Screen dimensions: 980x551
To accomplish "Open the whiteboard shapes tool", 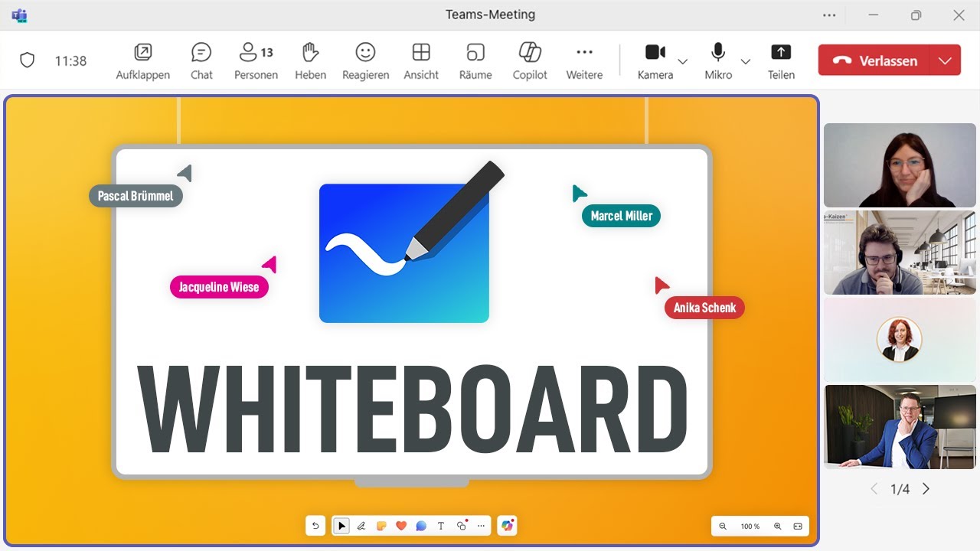I will pos(461,526).
